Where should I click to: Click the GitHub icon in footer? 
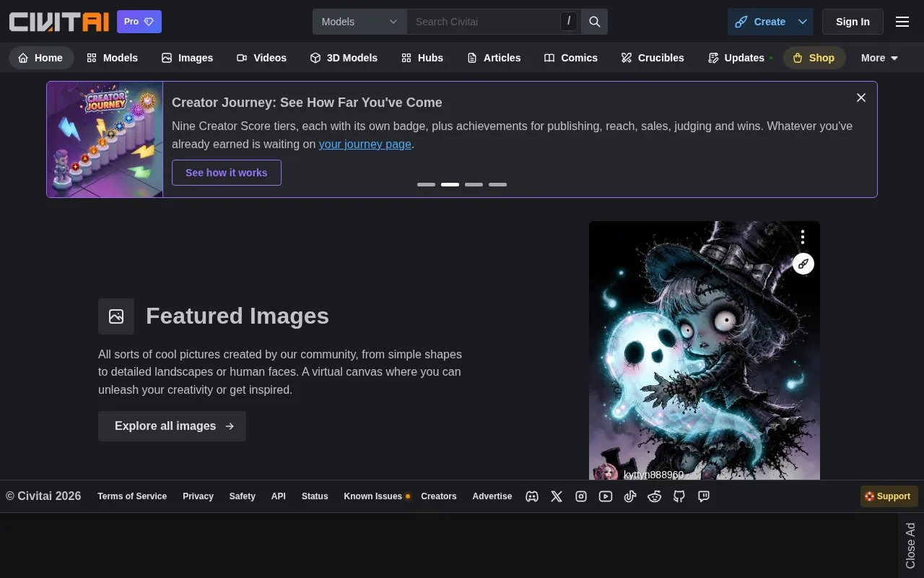pos(679,496)
